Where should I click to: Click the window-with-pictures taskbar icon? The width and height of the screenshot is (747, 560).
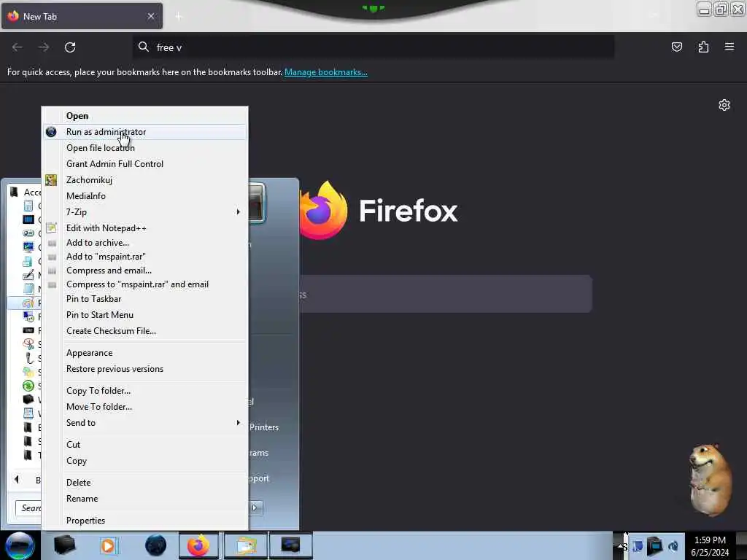(245, 545)
